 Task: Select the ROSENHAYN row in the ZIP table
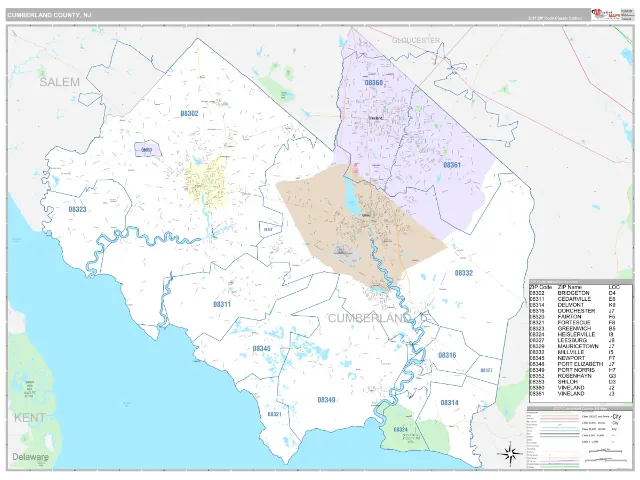tap(576, 376)
